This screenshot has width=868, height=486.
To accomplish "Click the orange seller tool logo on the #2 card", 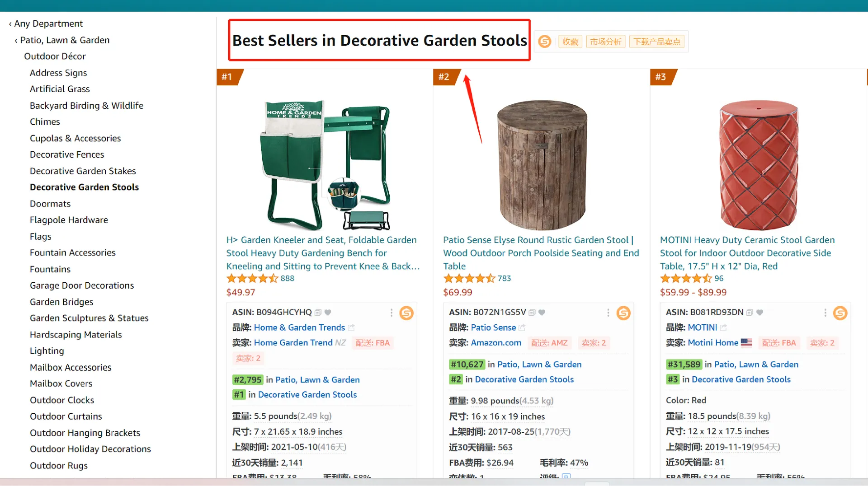I will 623,313.
